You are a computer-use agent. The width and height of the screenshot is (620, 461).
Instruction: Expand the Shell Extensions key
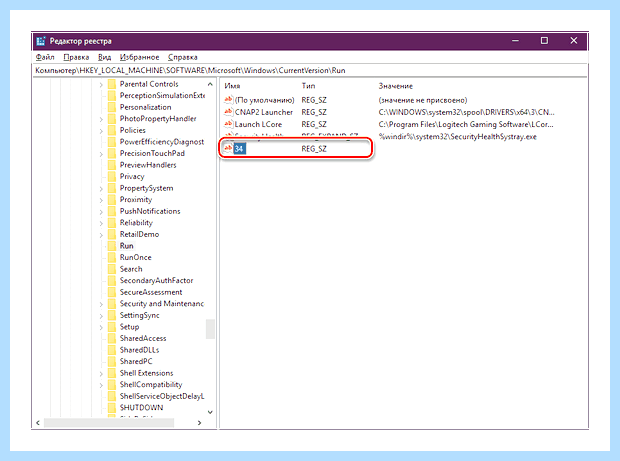[101, 374]
